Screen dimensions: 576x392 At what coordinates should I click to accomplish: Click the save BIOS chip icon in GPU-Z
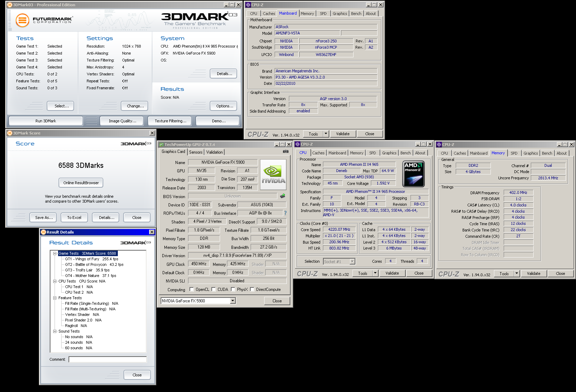click(283, 196)
